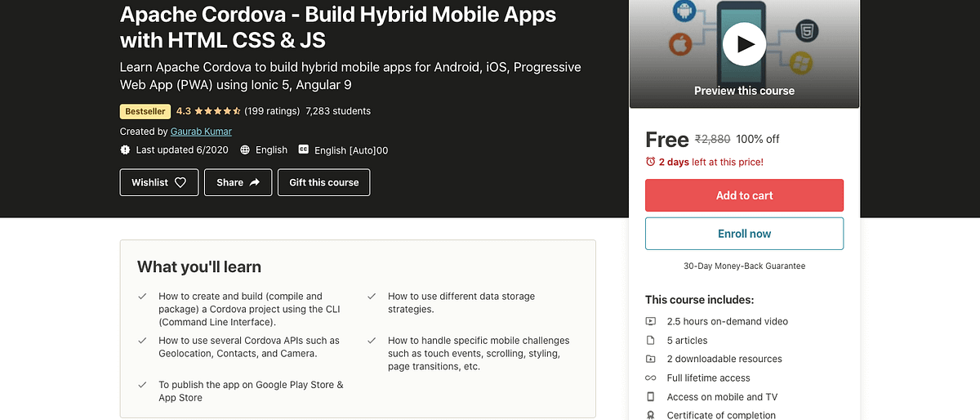Click the mobile access icon
This screenshot has height=420, width=980.
coord(651,396)
